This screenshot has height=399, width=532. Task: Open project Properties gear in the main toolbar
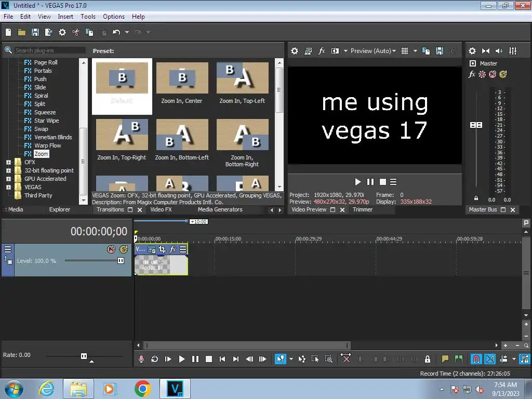coord(62,32)
